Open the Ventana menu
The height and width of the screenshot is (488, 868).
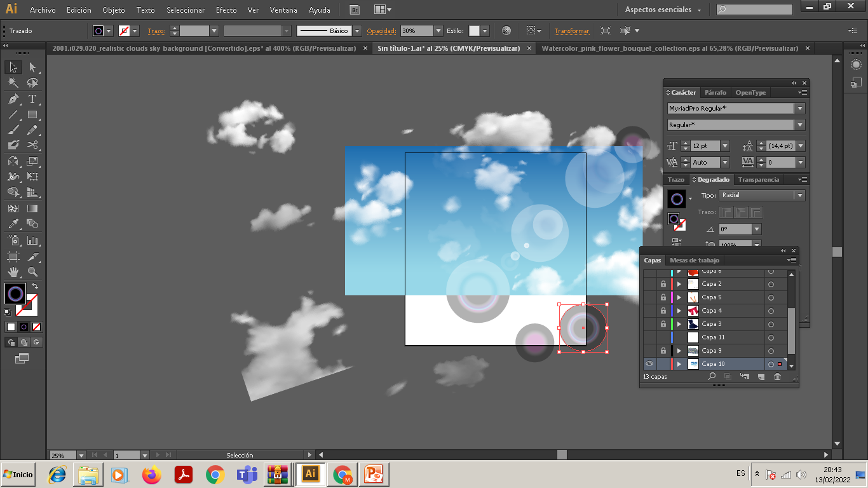point(283,10)
